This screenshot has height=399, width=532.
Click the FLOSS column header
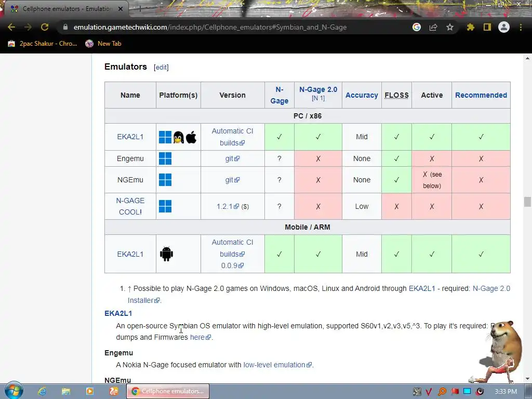pyautogui.click(x=396, y=95)
